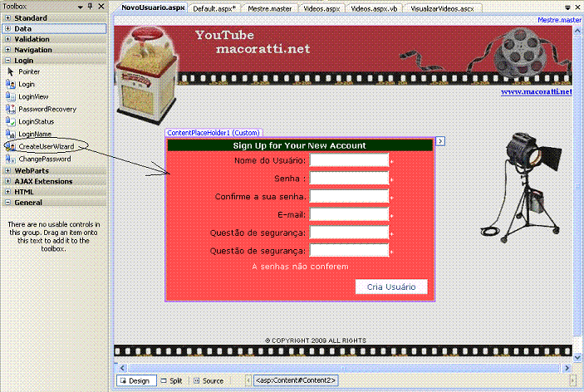Switch to Split view
The image size is (584, 392).
(x=172, y=380)
